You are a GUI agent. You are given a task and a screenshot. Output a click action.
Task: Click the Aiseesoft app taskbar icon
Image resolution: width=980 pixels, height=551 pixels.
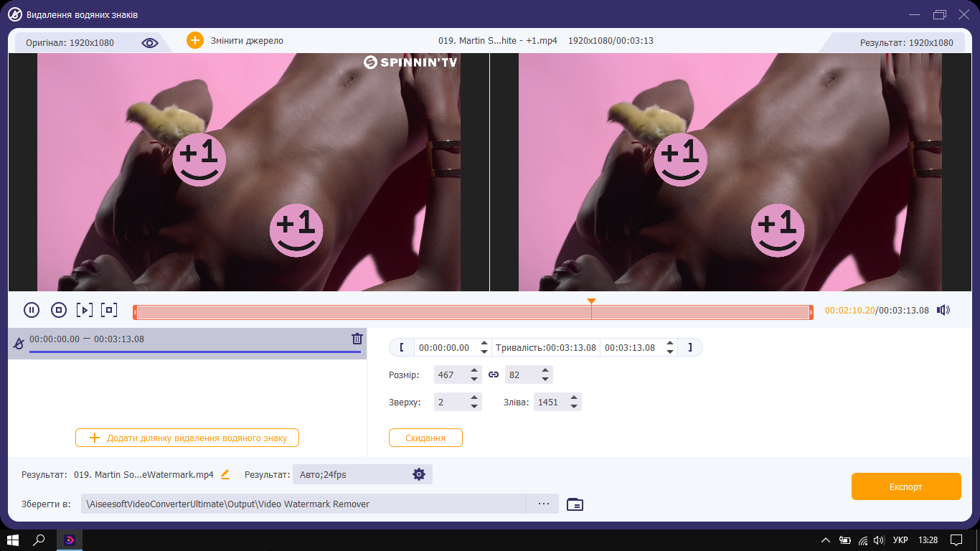coord(70,540)
